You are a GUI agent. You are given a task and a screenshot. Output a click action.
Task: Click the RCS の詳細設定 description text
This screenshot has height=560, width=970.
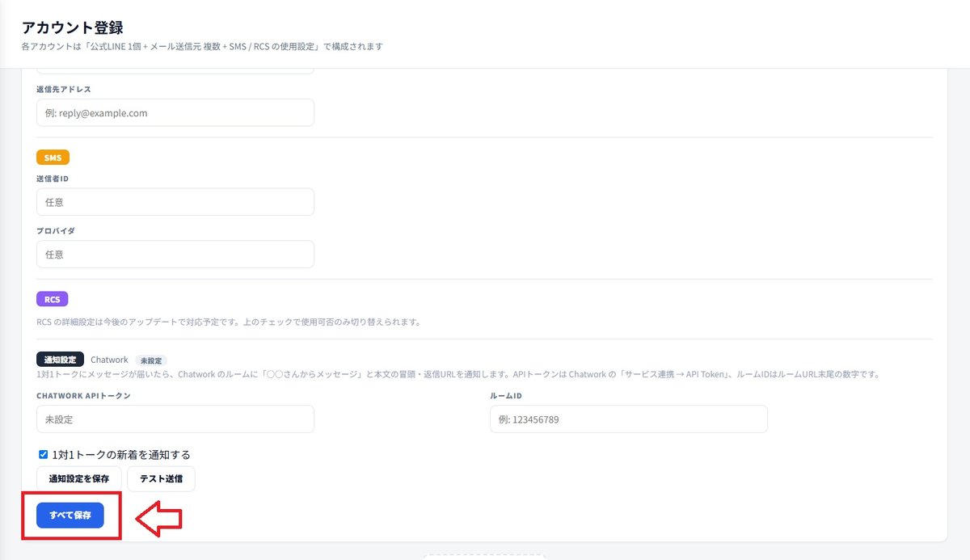(x=228, y=322)
